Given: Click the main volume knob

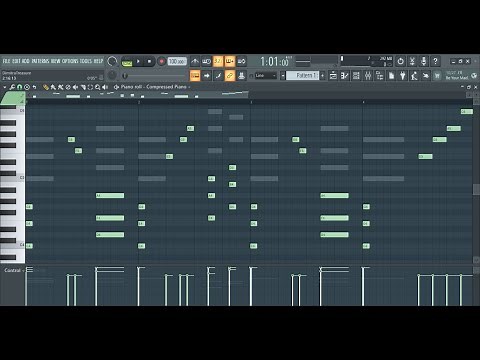Looking at the screenshot, I should [112, 61].
